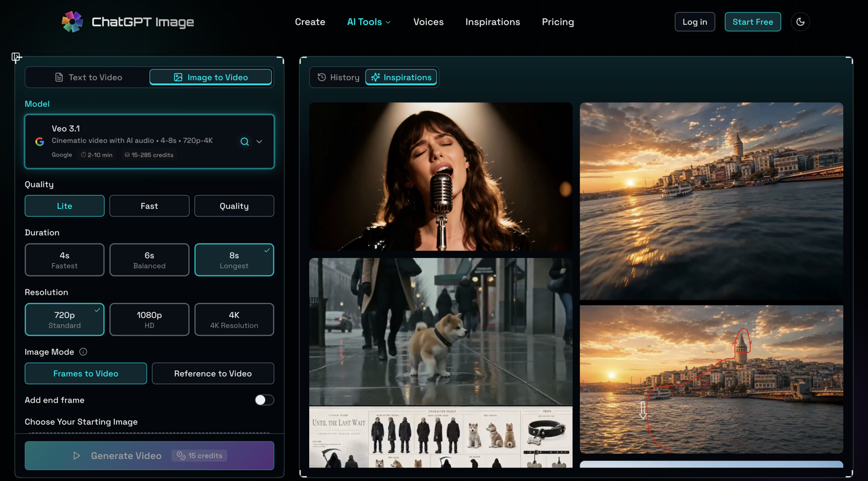Go to Create in navigation

(x=310, y=22)
